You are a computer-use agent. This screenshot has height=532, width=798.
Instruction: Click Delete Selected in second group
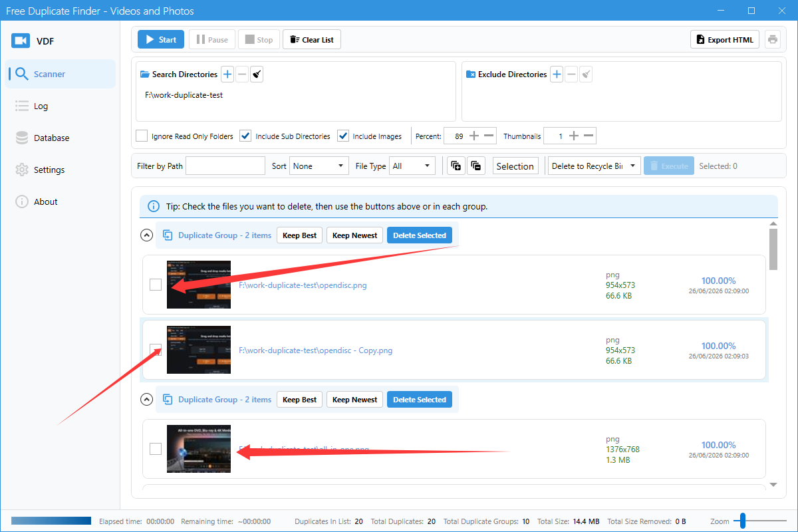(420, 400)
